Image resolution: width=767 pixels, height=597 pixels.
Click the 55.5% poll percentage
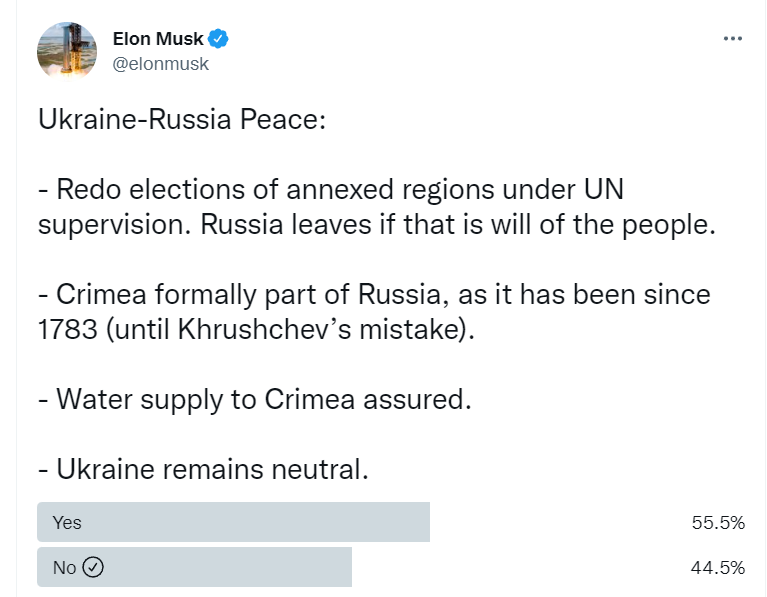click(x=718, y=523)
